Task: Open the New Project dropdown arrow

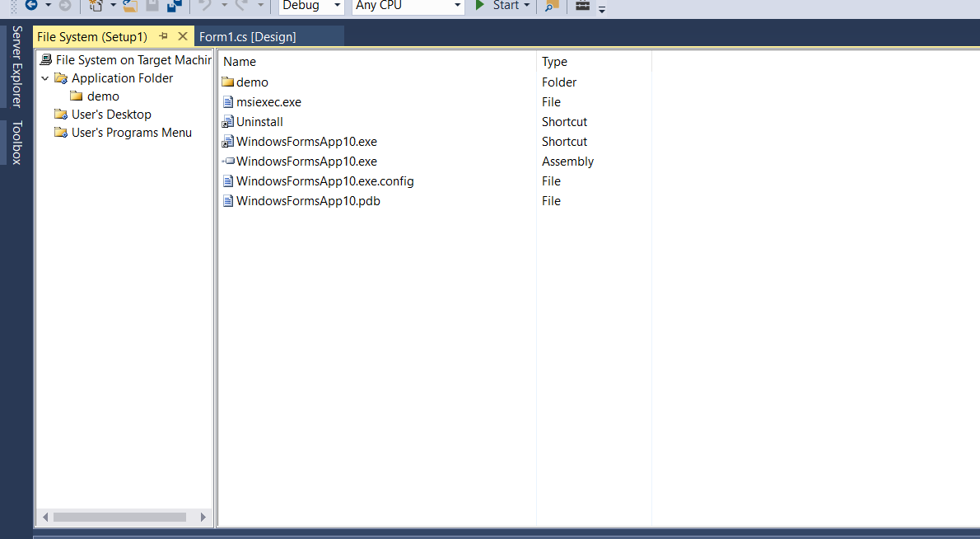Action: [x=113, y=5]
